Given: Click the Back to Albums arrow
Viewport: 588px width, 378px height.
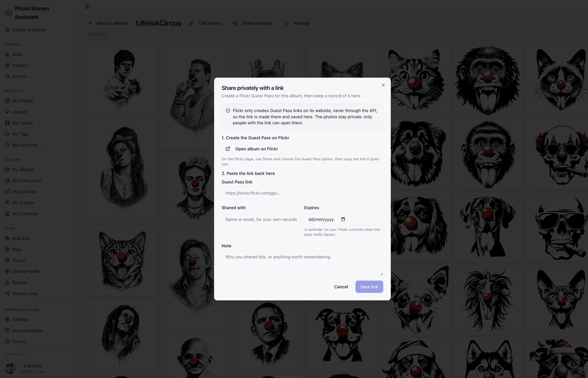Looking at the screenshot, I should (x=91, y=23).
